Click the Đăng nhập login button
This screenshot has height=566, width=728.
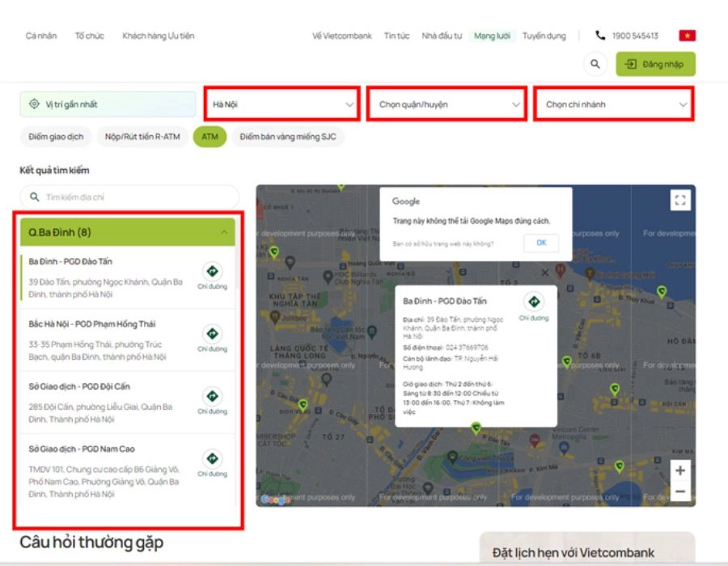pyautogui.click(x=655, y=64)
